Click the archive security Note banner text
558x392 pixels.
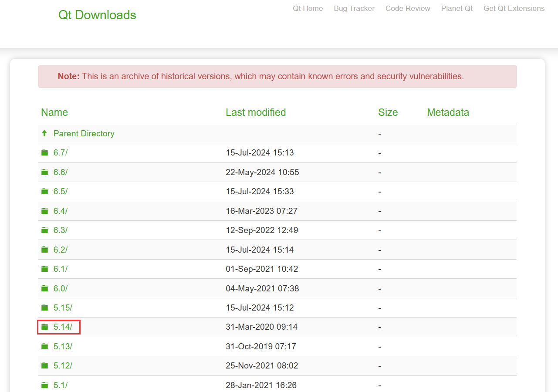pyautogui.click(x=260, y=76)
